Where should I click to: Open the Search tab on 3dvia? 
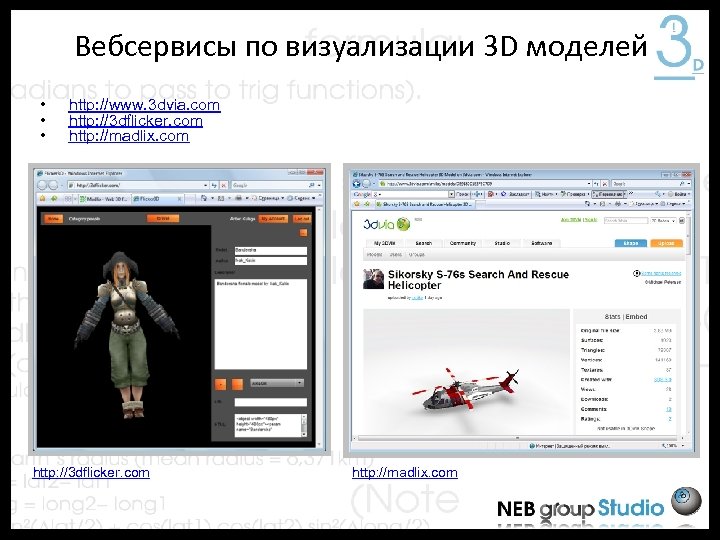(x=423, y=243)
